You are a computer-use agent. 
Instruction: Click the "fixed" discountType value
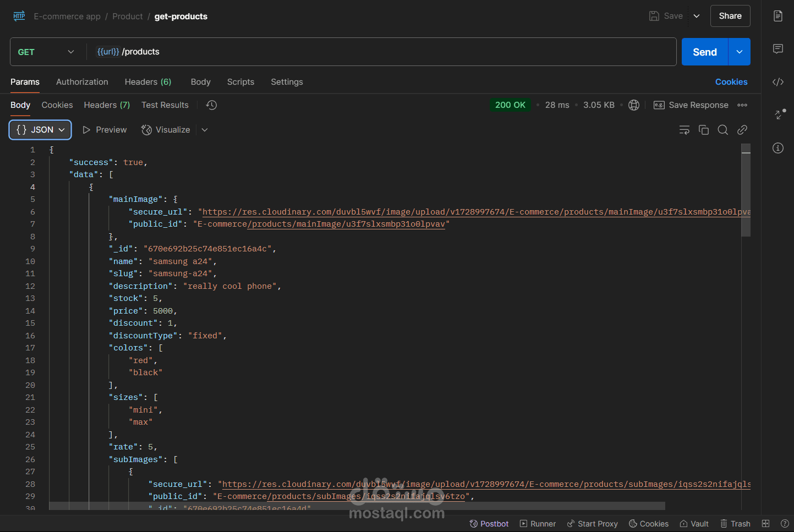pyautogui.click(x=205, y=336)
